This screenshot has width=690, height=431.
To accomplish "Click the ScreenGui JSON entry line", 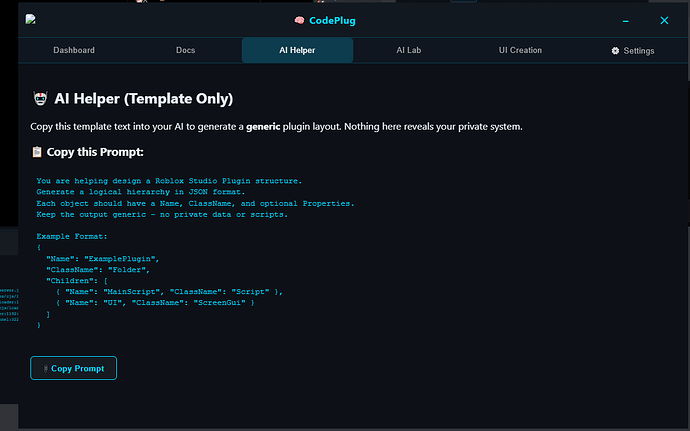I will [x=155, y=303].
